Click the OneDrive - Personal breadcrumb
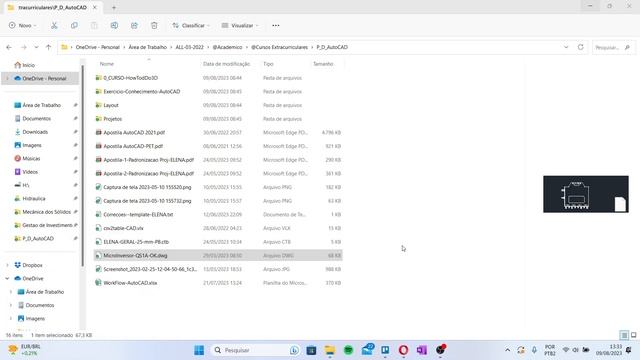The height and width of the screenshot is (360, 640). [98, 47]
